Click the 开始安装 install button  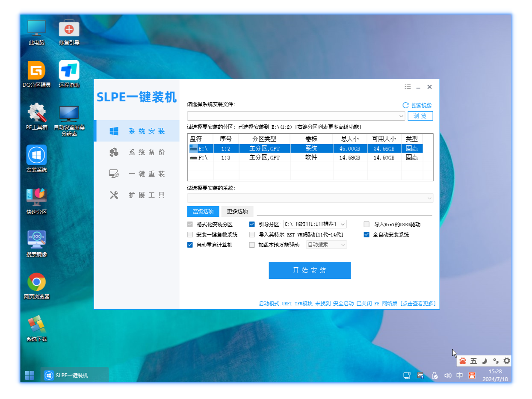point(310,270)
